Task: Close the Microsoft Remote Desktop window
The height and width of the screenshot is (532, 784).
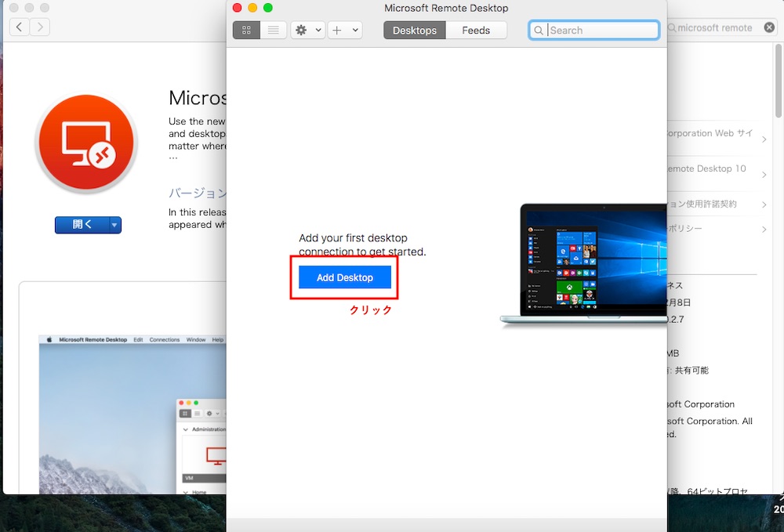Action: pos(238,8)
